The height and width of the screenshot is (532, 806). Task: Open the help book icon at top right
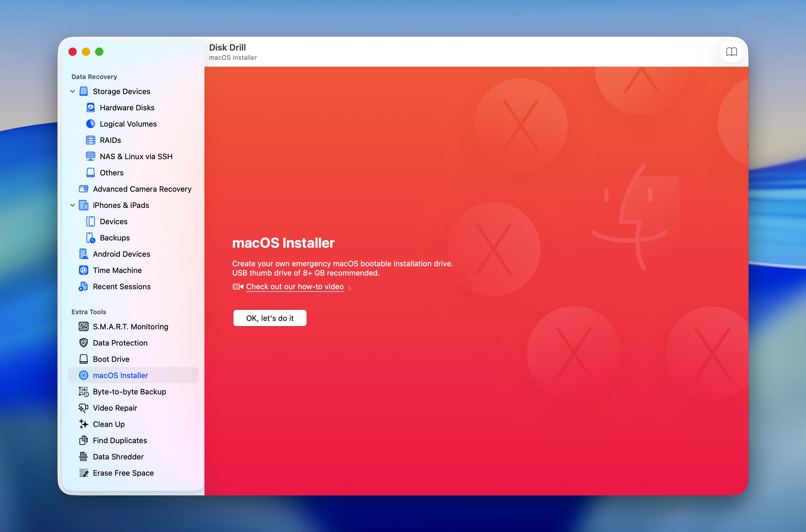731,52
